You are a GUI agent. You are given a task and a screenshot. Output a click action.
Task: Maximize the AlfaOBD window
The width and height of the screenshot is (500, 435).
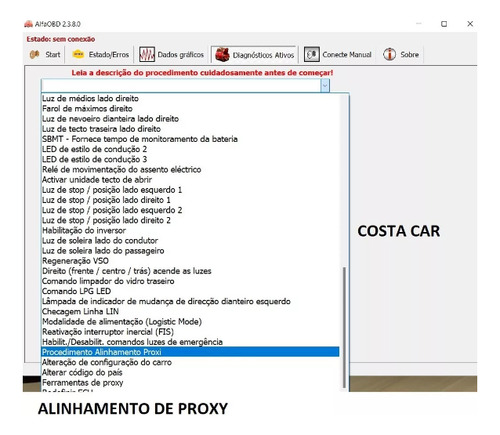coord(444,24)
